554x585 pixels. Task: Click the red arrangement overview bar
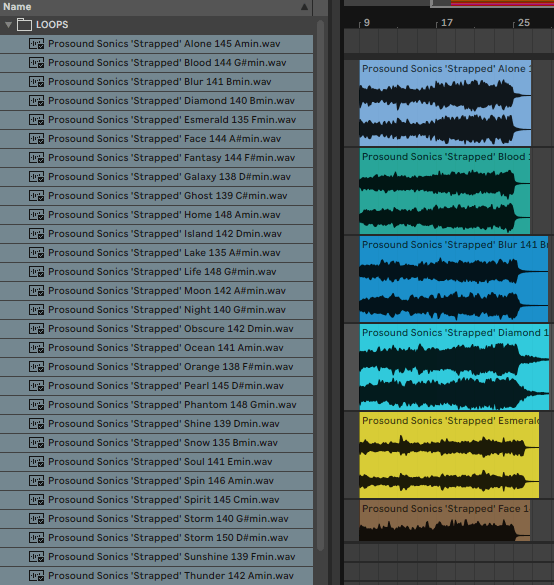(x=502, y=3)
